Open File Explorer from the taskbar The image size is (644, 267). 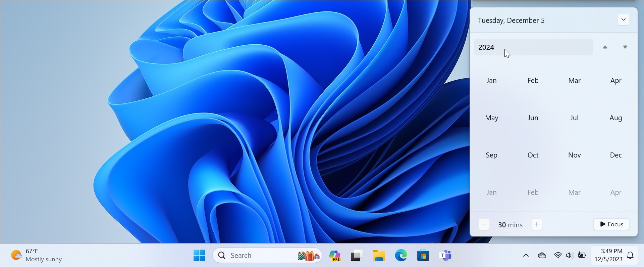pyautogui.click(x=379, y=256)
